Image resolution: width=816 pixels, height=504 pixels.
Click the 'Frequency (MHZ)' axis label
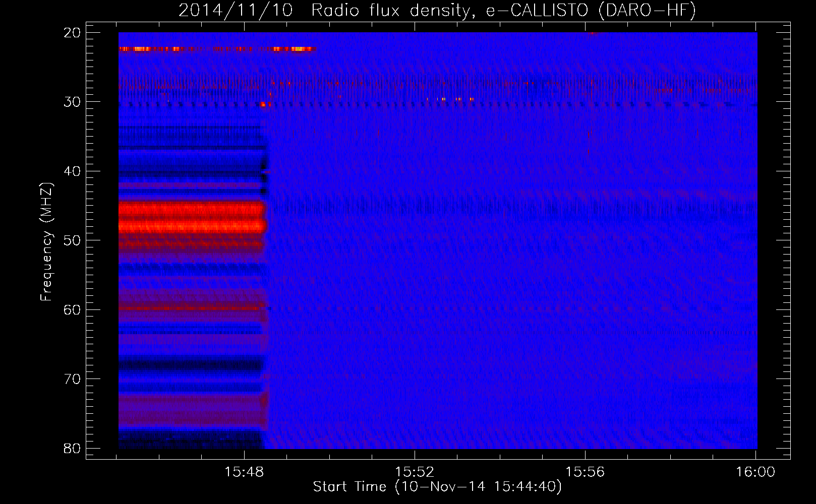tap(46, 242)
